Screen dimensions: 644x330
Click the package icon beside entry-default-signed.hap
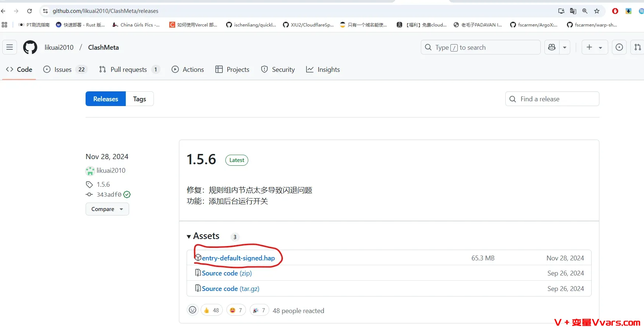pos(198,257)
